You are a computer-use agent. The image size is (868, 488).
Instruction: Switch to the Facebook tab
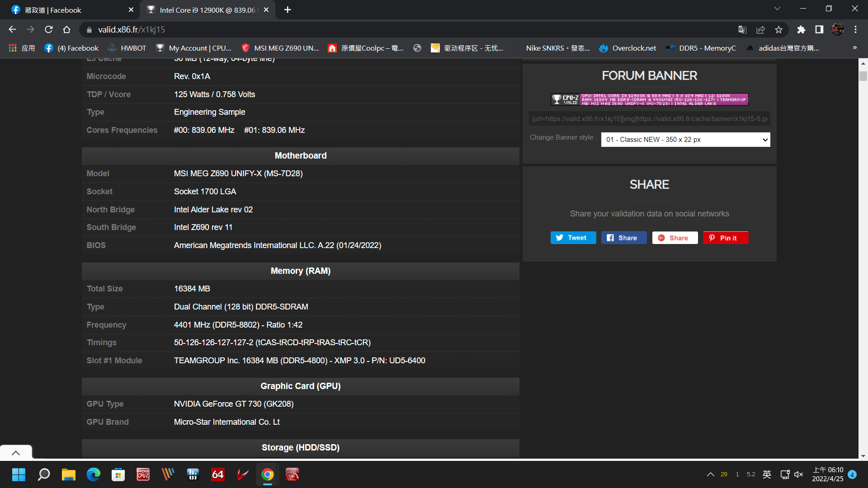[70, 9]
